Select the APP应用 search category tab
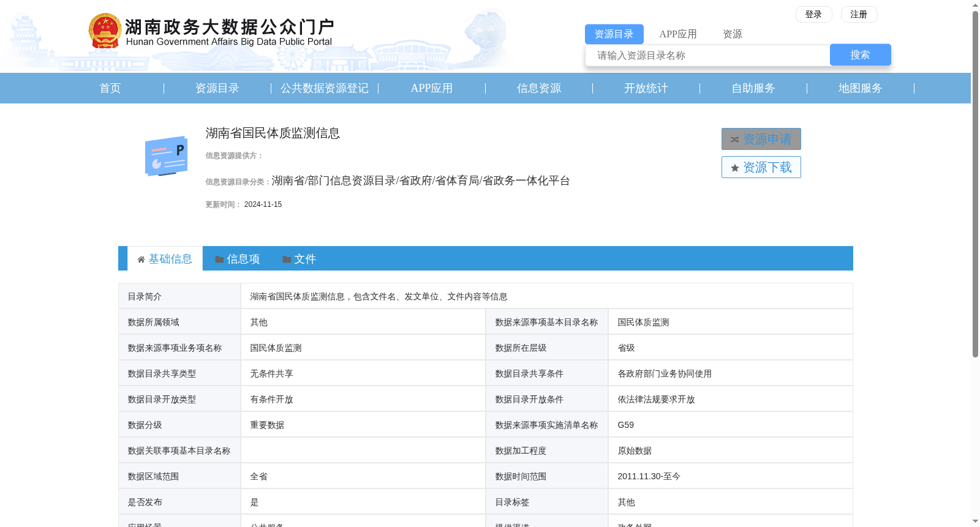Viewport: 980px width, 527px height. [678, 34]
